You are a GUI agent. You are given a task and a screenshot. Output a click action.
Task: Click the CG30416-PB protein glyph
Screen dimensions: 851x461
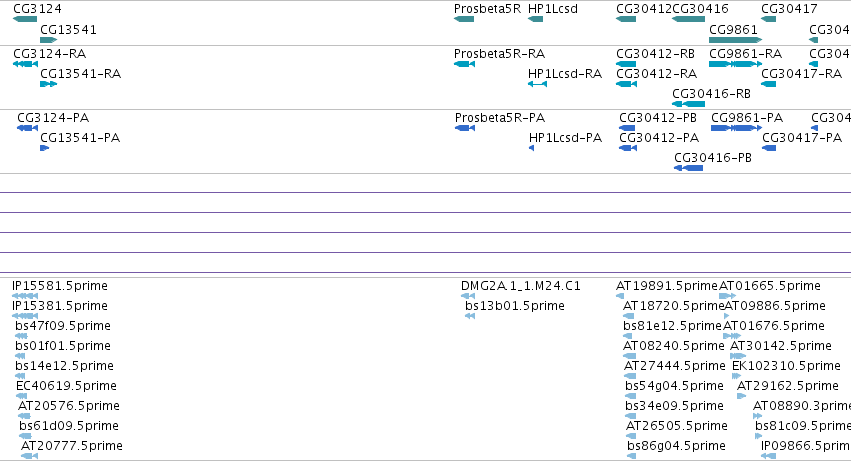[689, 168]
